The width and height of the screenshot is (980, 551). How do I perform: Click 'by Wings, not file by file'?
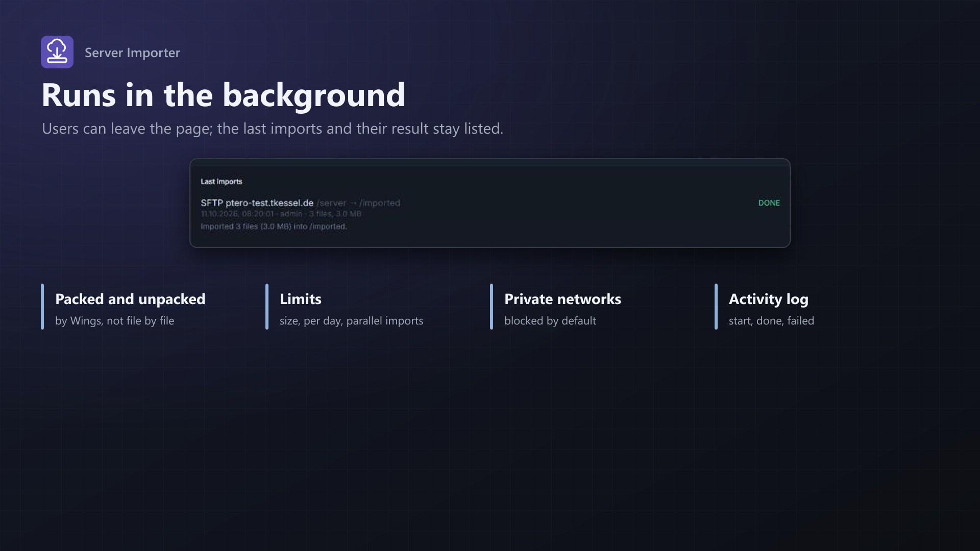(x=115, y=321)
